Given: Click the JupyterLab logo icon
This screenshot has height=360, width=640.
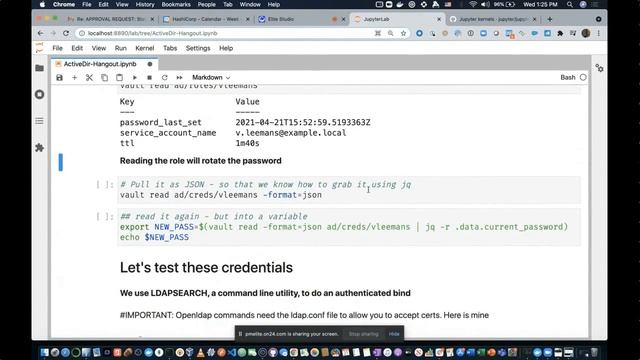Looking at the screenshot, I should coord(40,48).
